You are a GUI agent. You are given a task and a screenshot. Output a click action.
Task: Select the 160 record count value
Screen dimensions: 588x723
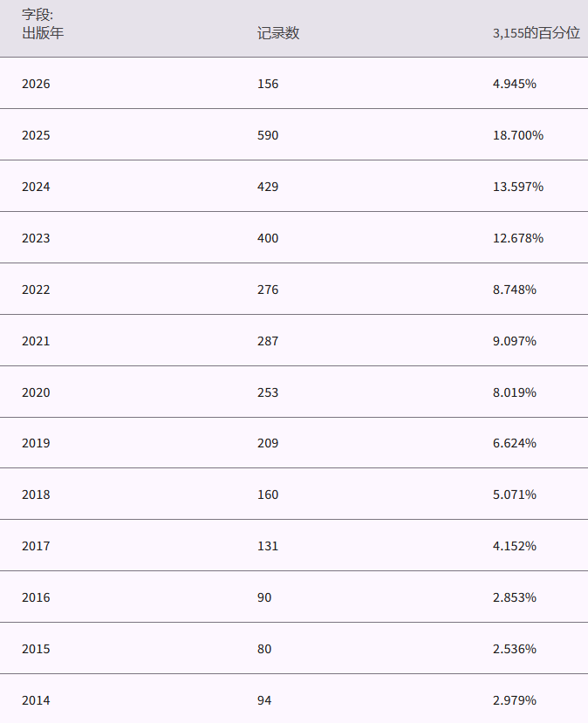(268, 495)
